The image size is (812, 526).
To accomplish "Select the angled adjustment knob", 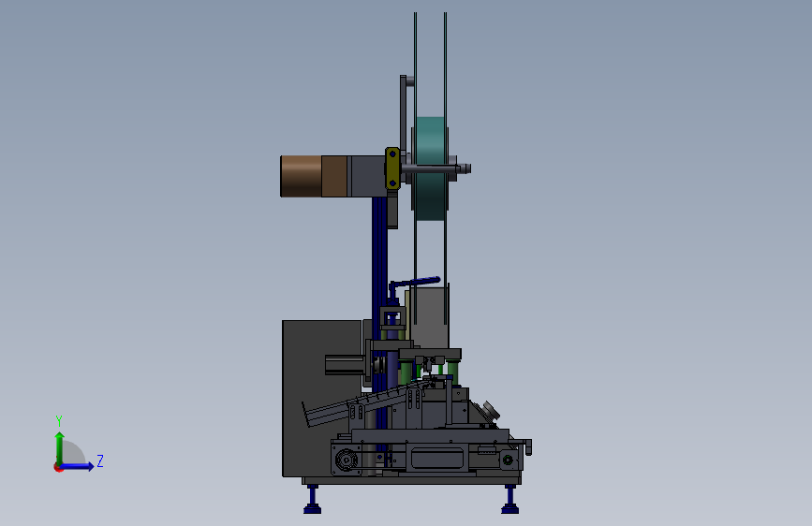I will pos(490,411).
